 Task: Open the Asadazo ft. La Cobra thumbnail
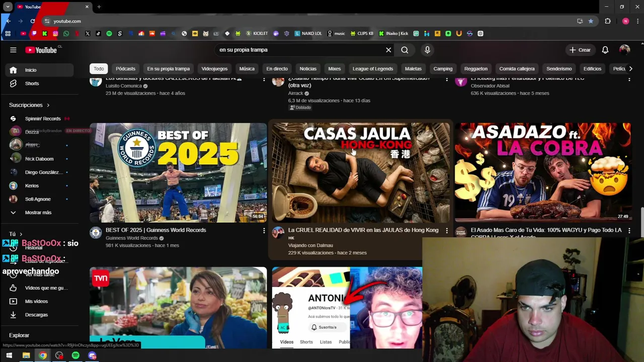coord(543,172)
